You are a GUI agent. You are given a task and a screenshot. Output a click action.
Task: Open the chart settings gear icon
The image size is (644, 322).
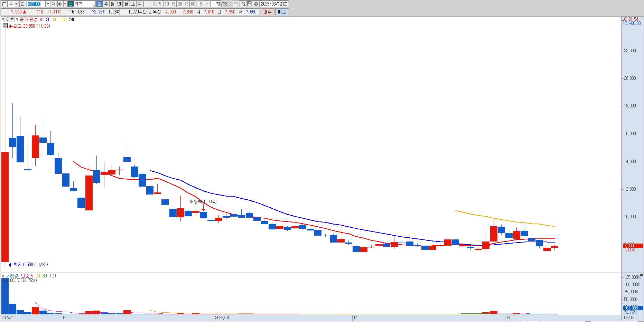coord(256,4)
